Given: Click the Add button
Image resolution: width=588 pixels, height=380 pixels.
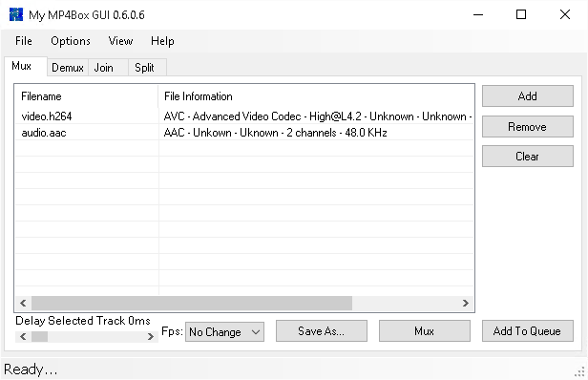Looking at the screenshot, I should [x=528, y=96].
